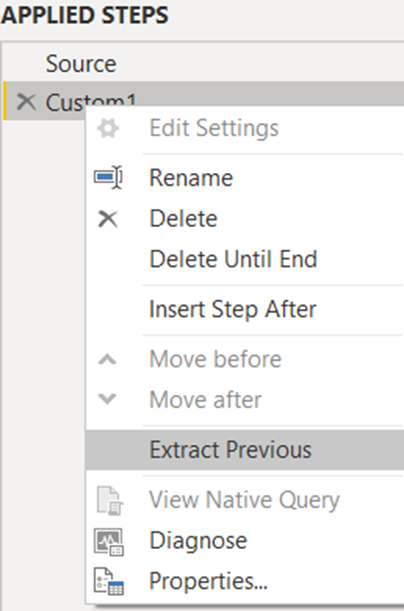Select the Custom1 applied step

tap(203, 101)
